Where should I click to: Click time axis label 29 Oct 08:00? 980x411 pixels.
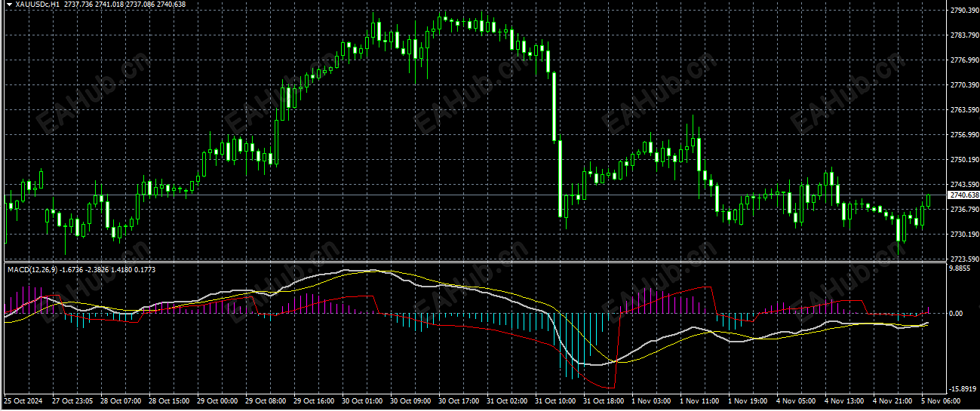[x=265, y=400]
